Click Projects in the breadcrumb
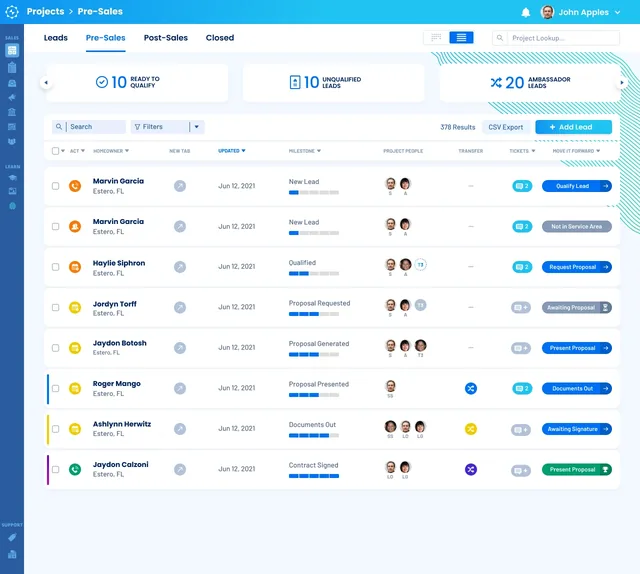 pos(45,11)
